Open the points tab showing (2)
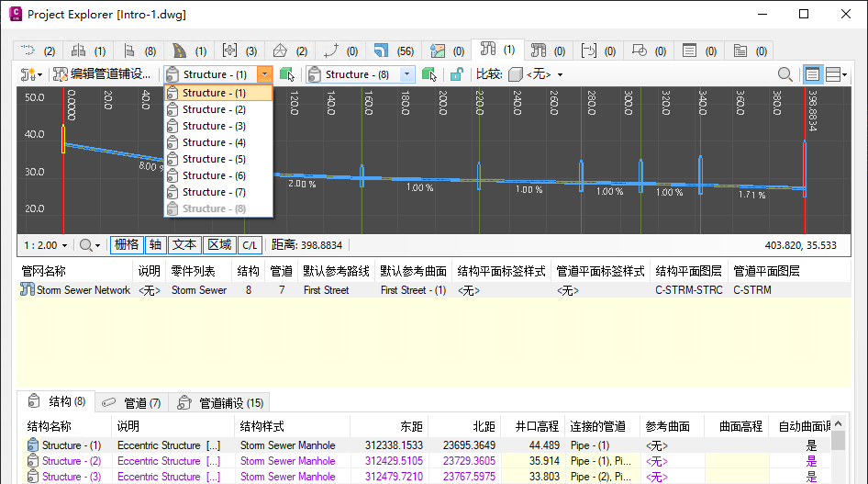This screenshot has width=868, height=484. coord(38,51)
